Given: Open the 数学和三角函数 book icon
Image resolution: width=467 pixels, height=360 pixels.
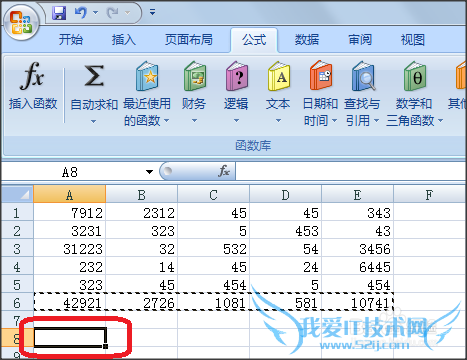Looking at the screenshot, I should (415, 76).
